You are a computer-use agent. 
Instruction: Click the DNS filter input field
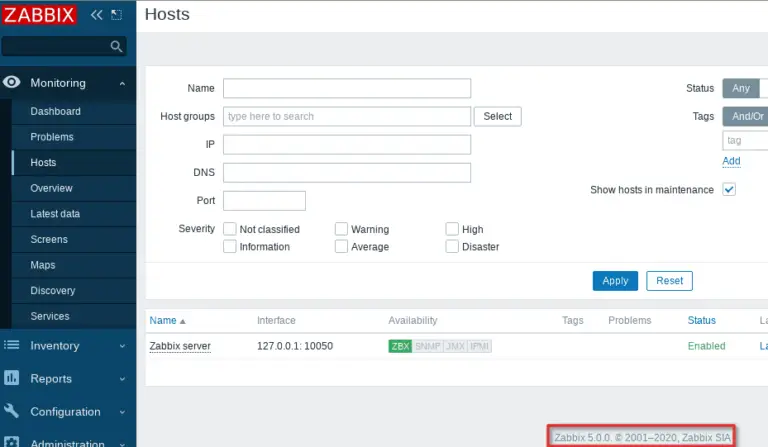click(x=347, y=172)
